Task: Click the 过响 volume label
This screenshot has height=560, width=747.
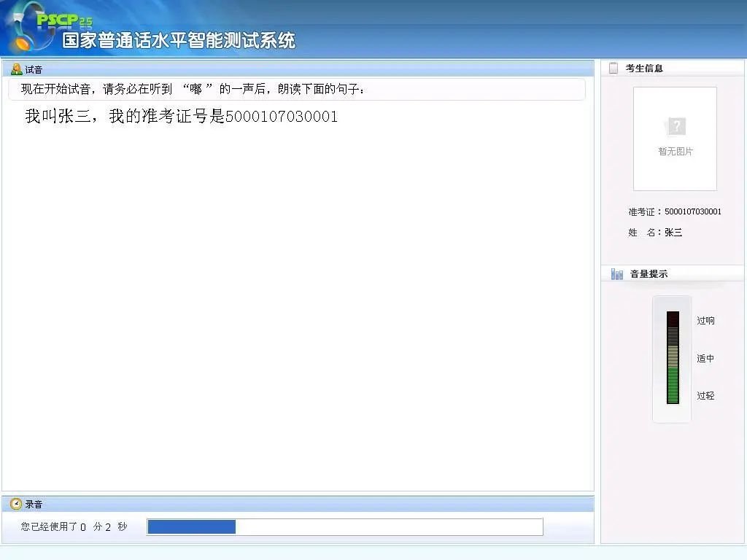Action: click(705, 321)
